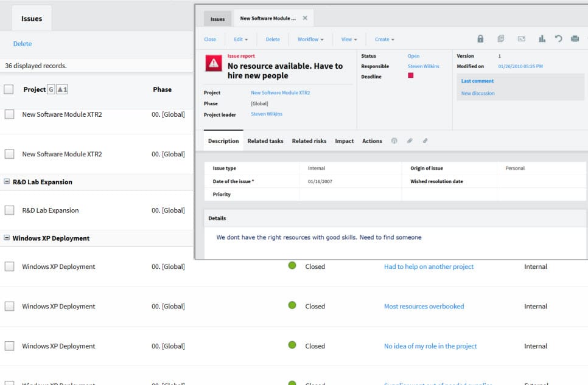588x385 pixels.
Task: Open the Impact tab
Action: 344,141
